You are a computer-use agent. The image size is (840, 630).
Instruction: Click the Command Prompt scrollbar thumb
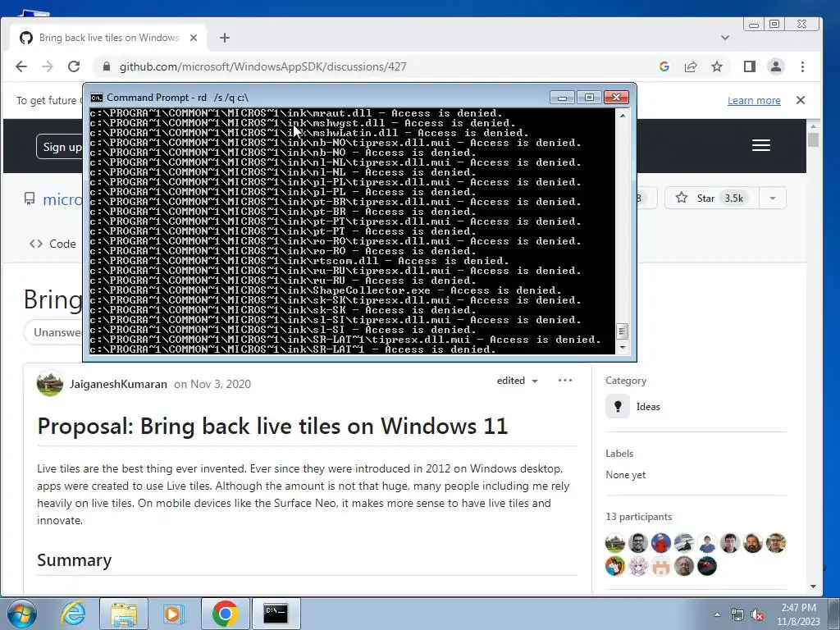tap(622, 331)
